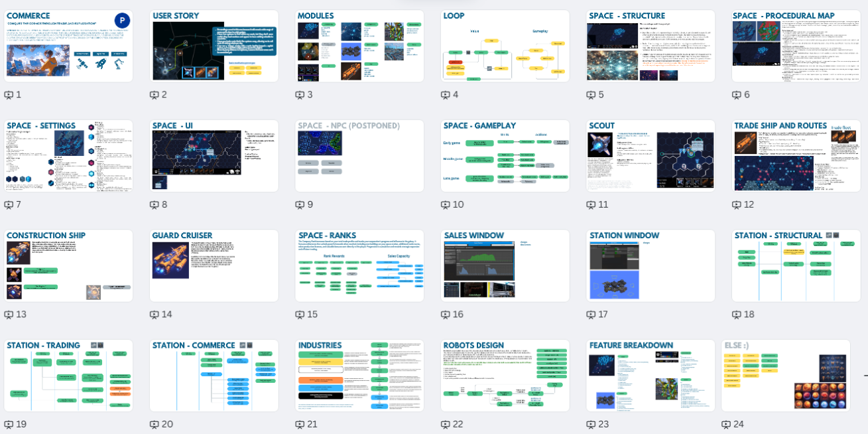This screenshot has width=868, height=434.
Task: Click frame icon below FEATURE BREAKDOWN
Action: click(591, 425)
